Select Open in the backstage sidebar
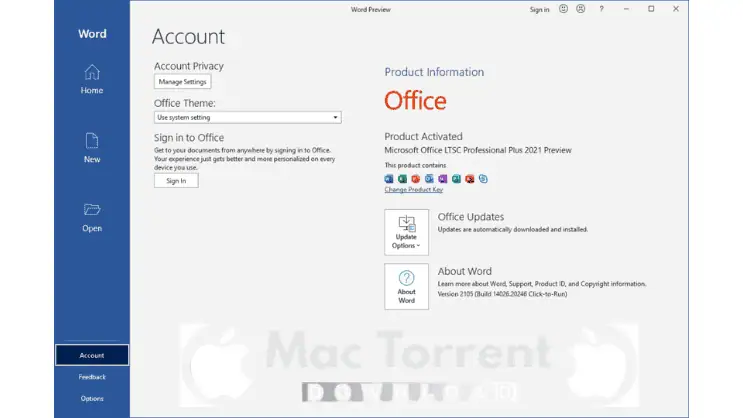The height and width of the screenshot is (418, 743). click(92, 218)
